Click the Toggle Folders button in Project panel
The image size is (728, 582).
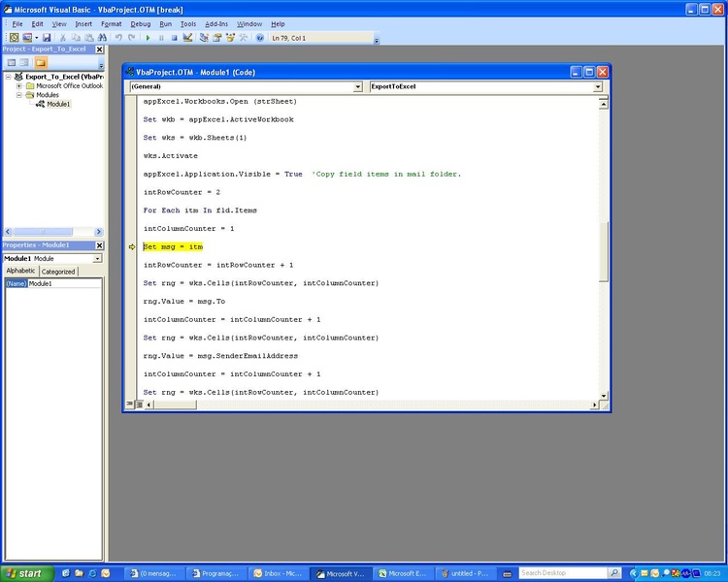point(40,62)
